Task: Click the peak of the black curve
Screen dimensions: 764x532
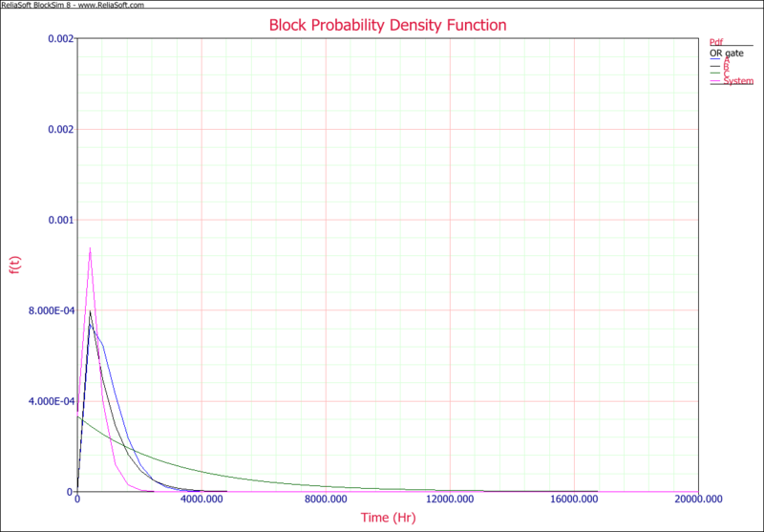Action: pos(90,311)
